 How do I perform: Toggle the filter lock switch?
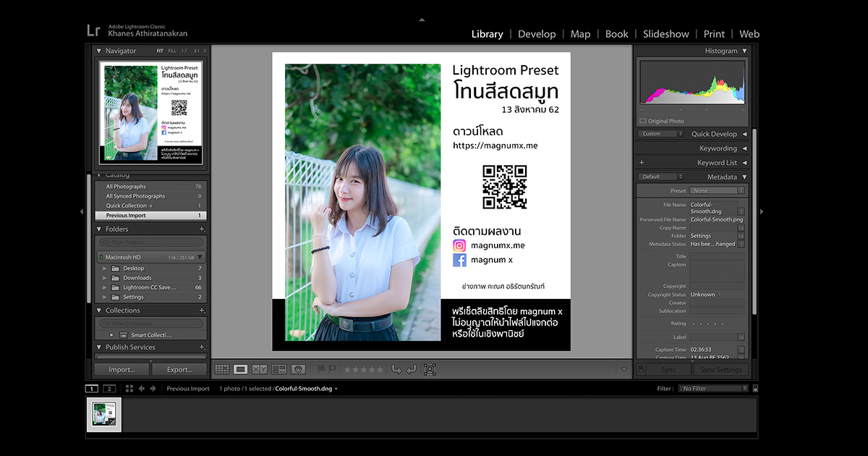[x=755, y=389]
